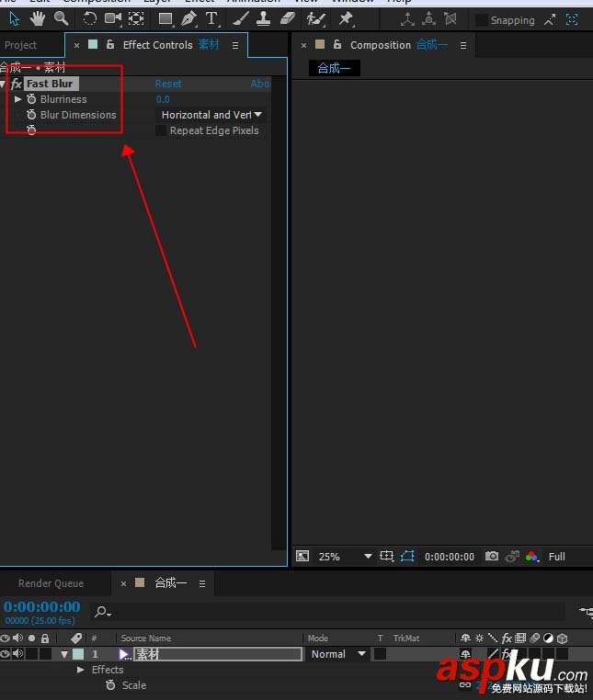
Task: Select the Horizontal Type tool
Action: (211, 18)
